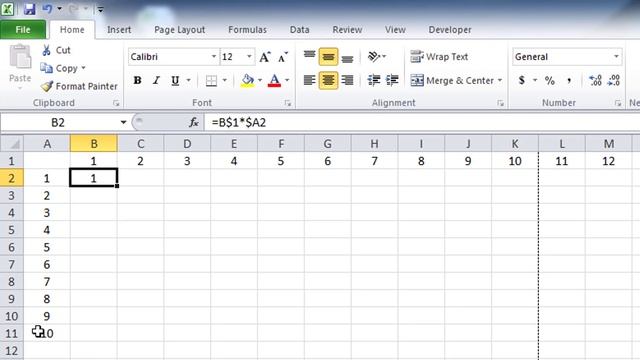Click the Undo arrow icon
Image resolution: width=640 pixels, height=360 pixels.
click(47, 9)
